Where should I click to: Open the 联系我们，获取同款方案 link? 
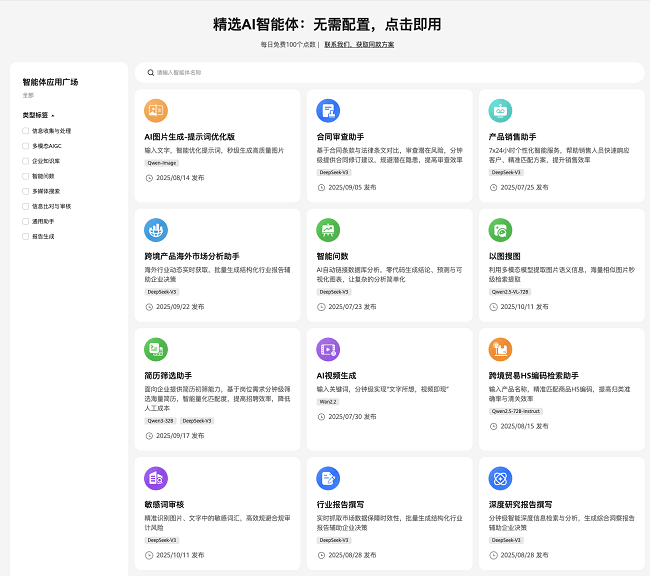point(358,45)
